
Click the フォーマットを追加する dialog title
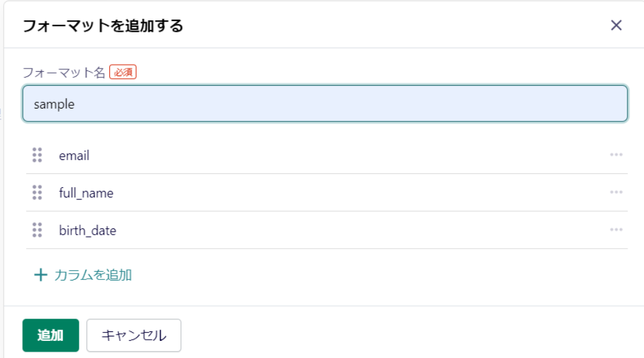pos(103,26)
